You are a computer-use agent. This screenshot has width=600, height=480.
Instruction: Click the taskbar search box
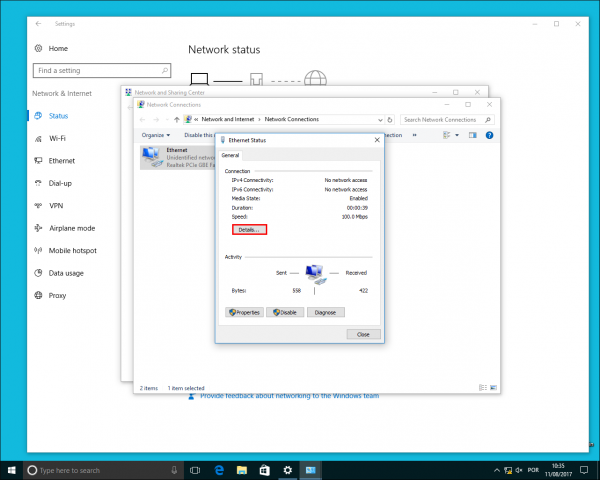(x=103, y=470)
